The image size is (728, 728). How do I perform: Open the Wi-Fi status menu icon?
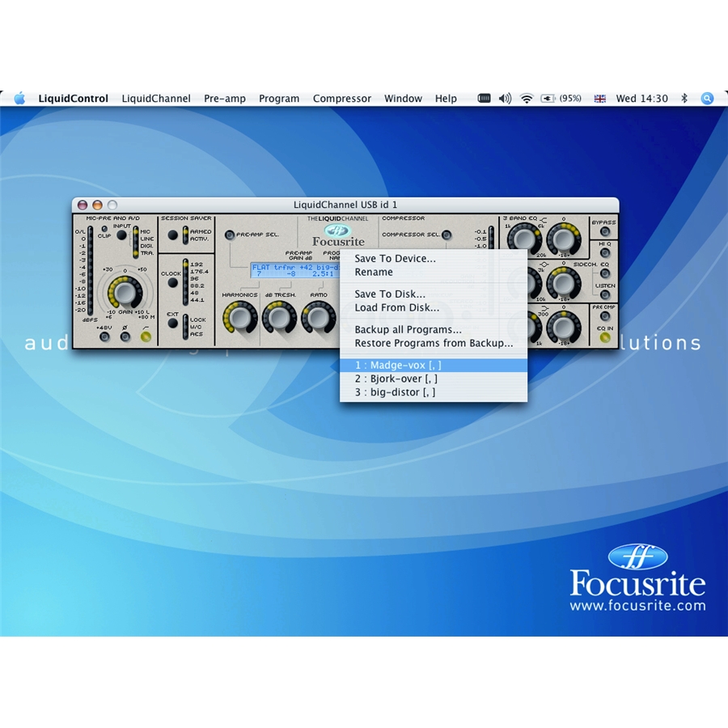pos(527,99)
